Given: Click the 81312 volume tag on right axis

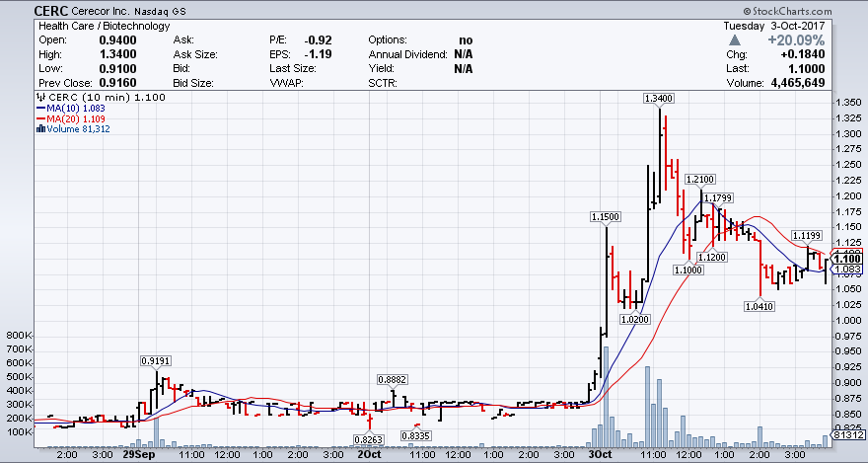Looking at the screenshot, I should [x=848, y=434].
